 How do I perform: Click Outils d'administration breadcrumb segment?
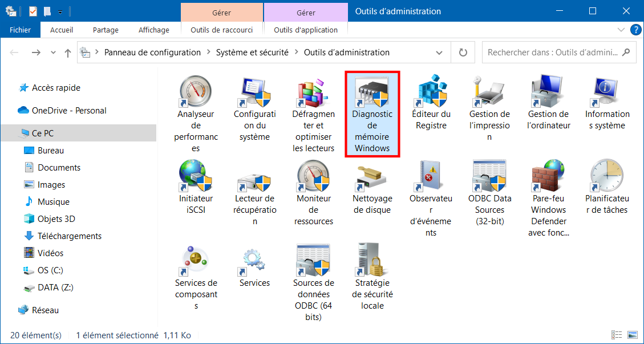pos(347,52)
